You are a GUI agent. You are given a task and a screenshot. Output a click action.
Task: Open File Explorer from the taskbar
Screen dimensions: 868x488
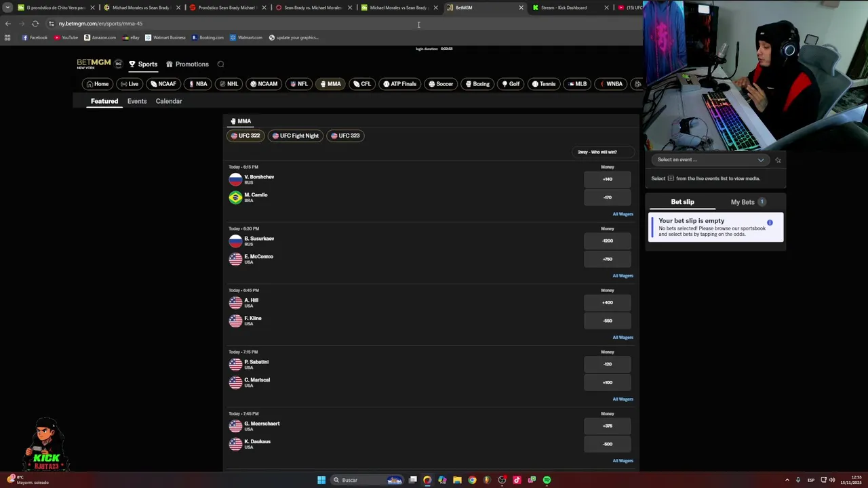pyautogui.click(x=457, y=480)
